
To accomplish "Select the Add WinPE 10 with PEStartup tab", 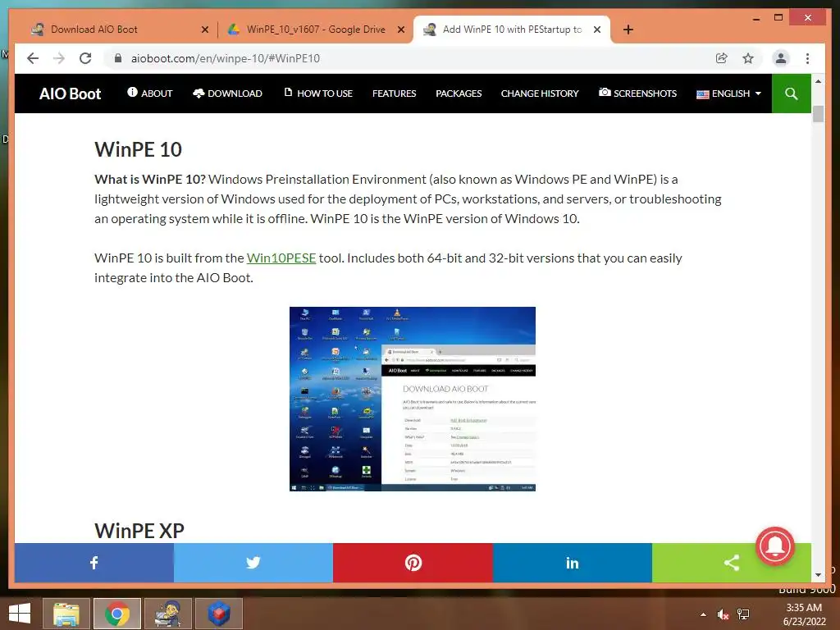I will tap(512, 30).
